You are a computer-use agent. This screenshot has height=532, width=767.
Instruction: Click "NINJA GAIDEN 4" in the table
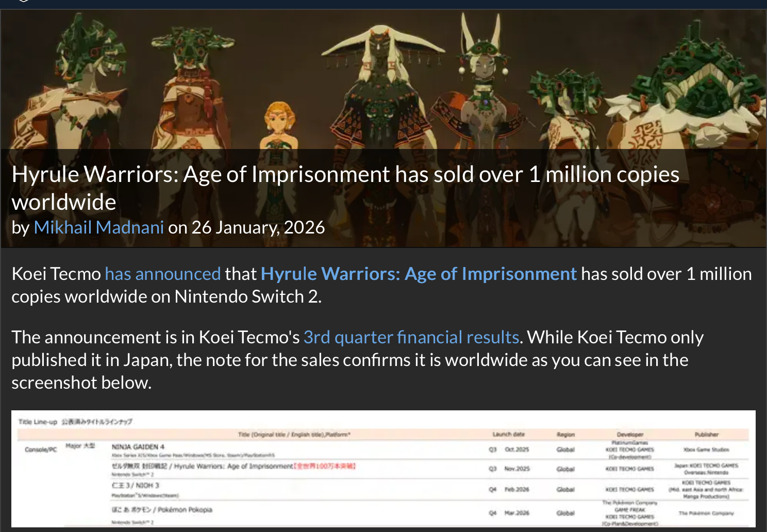pos(138,447)
